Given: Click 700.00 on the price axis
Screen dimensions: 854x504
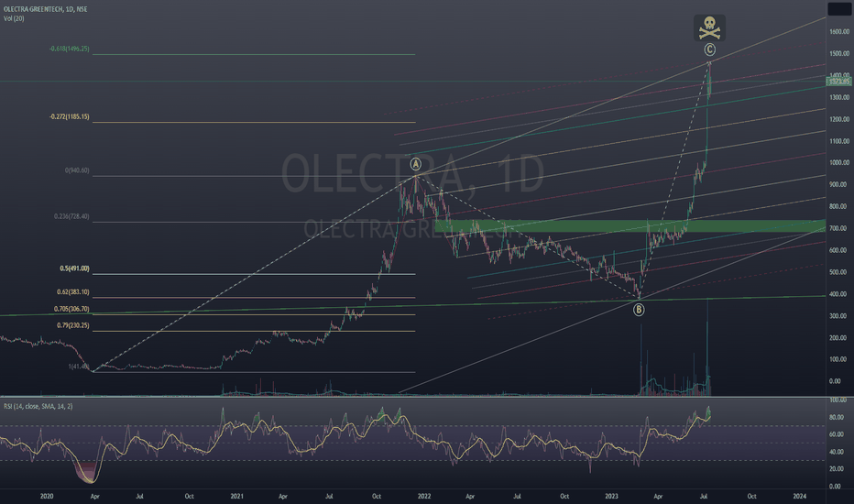Looking at the screenshot, I should 839,228.
